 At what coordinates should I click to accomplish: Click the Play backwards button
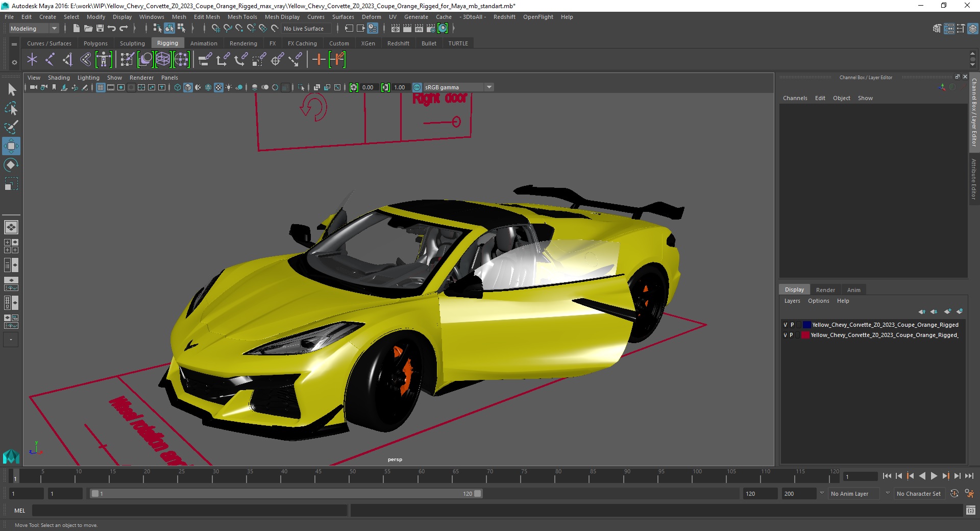(922, 476)
